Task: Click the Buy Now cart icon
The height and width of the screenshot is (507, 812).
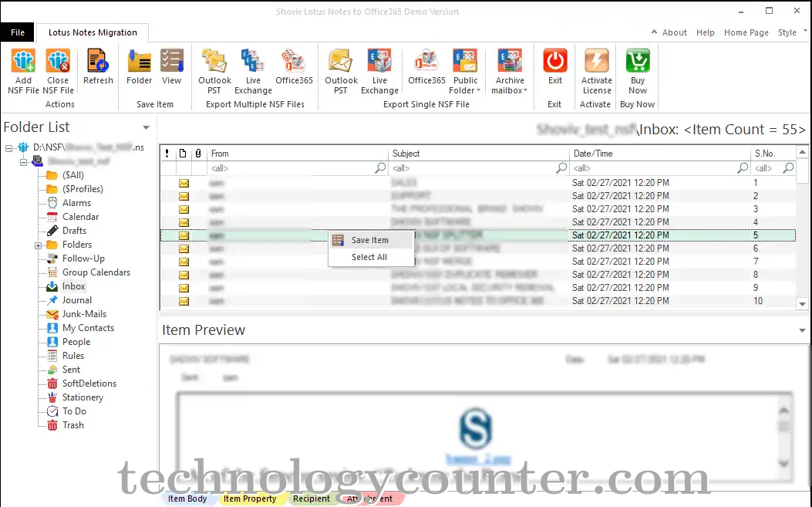Action: [x=638, y=61]
